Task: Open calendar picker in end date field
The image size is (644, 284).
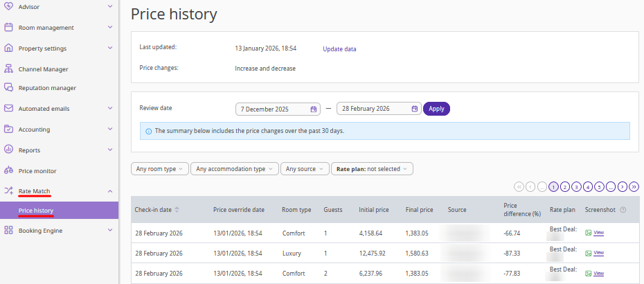Action: pyautogui.click(x=415, y=109)
